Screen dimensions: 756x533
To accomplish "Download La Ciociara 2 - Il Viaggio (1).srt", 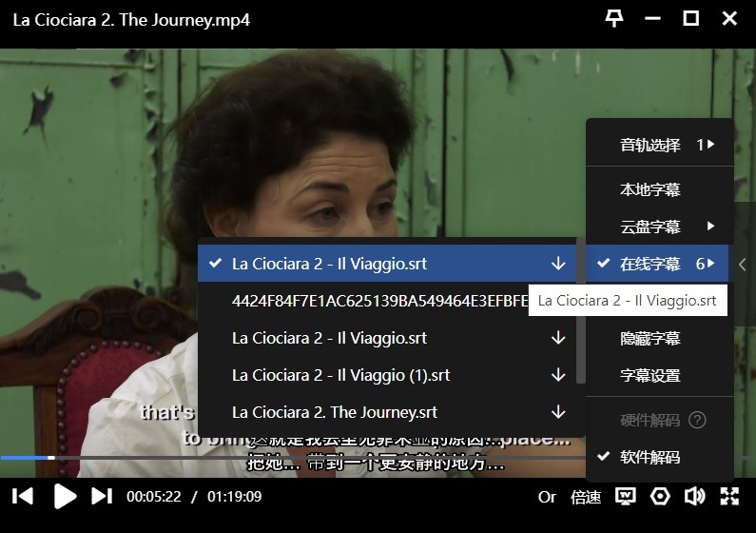I will pos(558,375).
